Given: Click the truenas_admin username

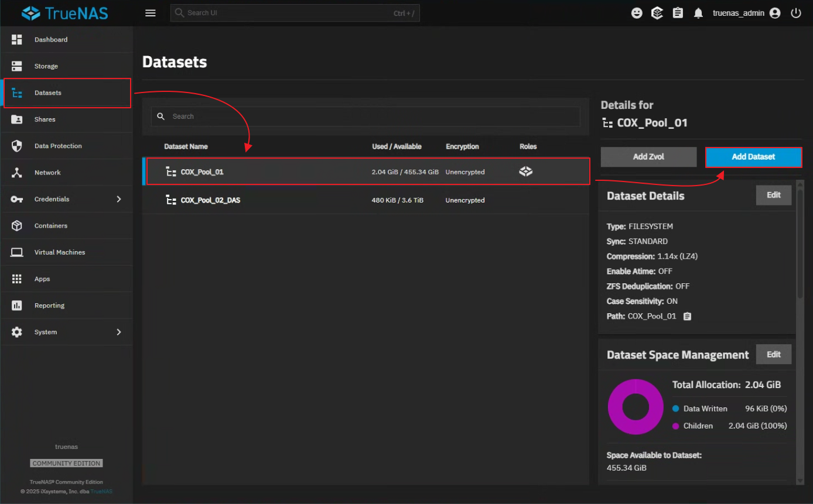Looking at the screenshot, I should point(738,13).
